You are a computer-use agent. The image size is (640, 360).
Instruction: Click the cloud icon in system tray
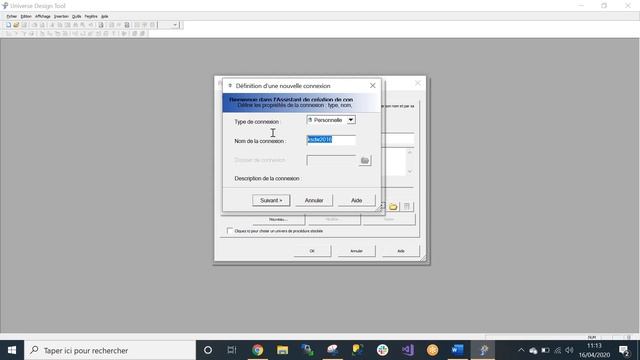pyautogui.click(x=533, y=350)
